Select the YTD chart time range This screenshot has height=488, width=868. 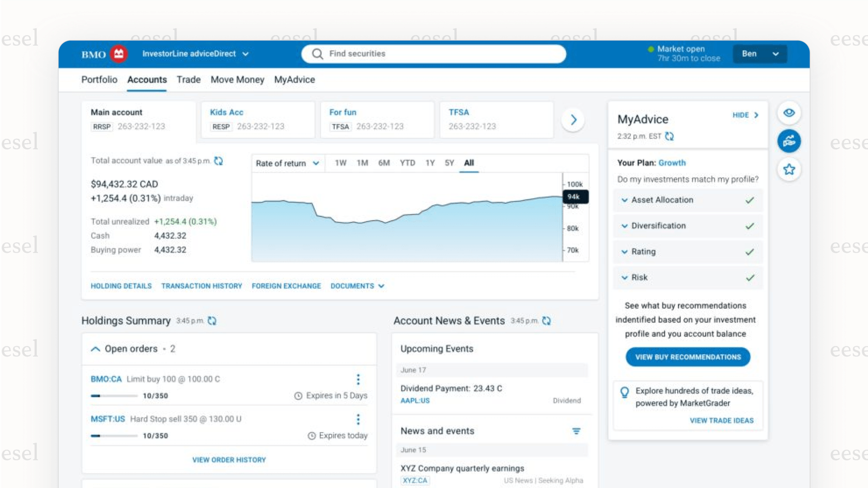[407, 163]
